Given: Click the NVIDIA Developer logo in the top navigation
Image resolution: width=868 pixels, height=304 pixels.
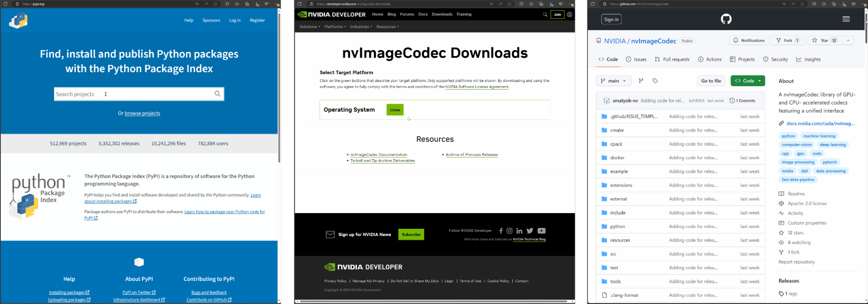Looking at the screenshot, I should (332, 14).
